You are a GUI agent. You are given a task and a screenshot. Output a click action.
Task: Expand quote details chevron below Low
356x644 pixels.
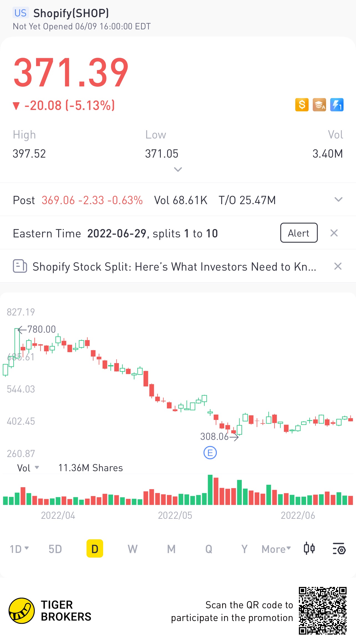click(178, 169)
